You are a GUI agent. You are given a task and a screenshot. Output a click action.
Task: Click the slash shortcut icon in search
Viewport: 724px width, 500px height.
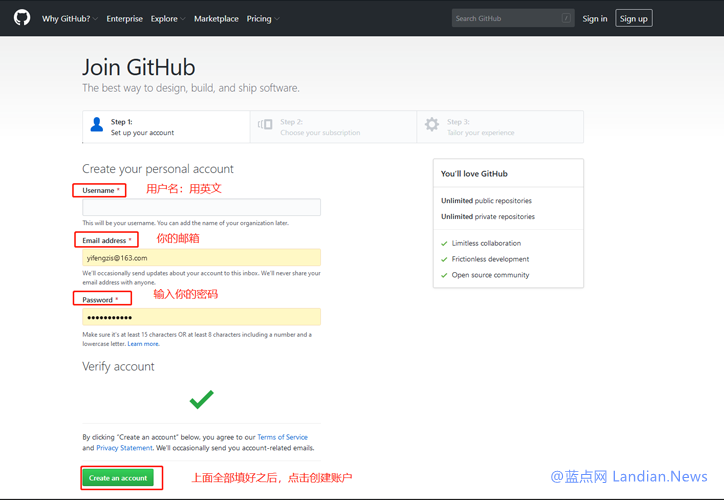point(566,18)
